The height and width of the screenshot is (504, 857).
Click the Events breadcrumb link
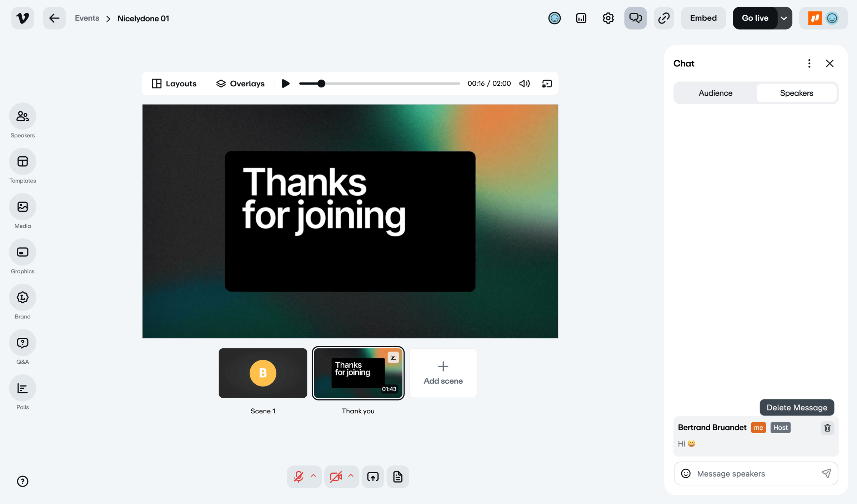tap(87, 18)
